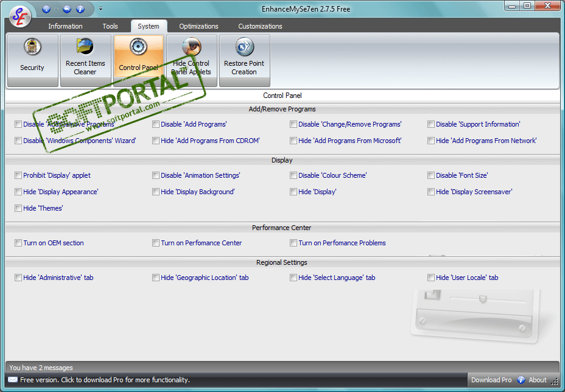This screenshot has width=565, height=392.
Task: Click the 'Regional Settings' section header
Action: [282, 262]
